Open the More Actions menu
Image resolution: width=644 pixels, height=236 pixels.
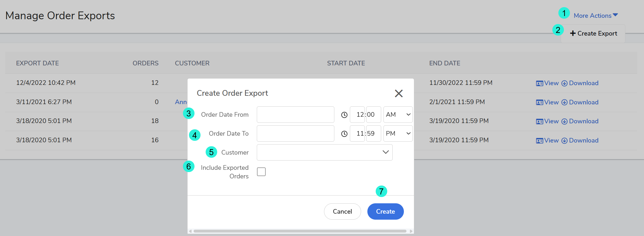tap(595, 16)
